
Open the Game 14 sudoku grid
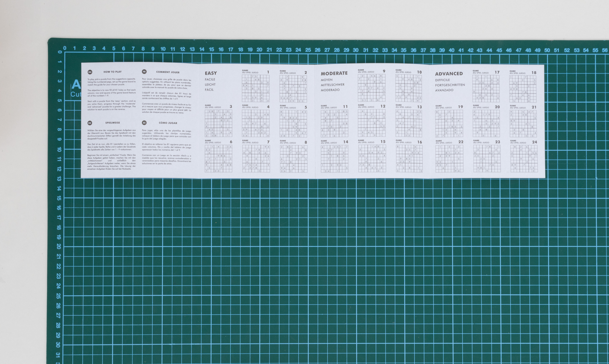coord(334,159)
